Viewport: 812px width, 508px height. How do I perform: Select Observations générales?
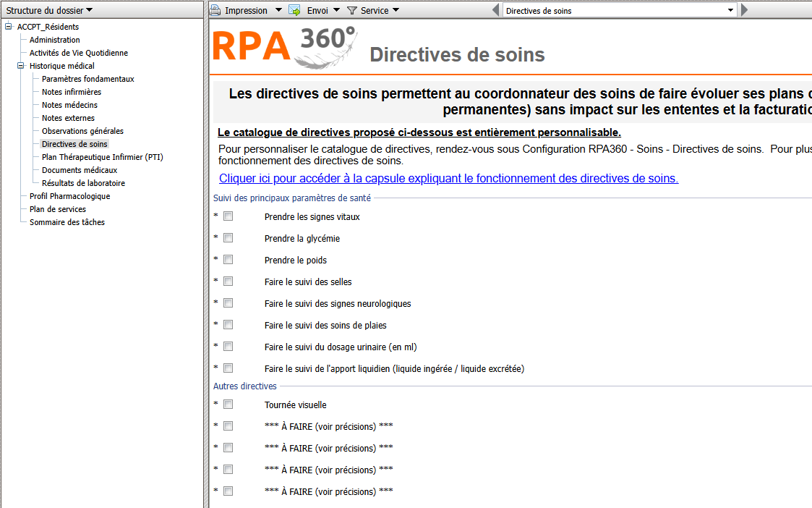[82, 131]
